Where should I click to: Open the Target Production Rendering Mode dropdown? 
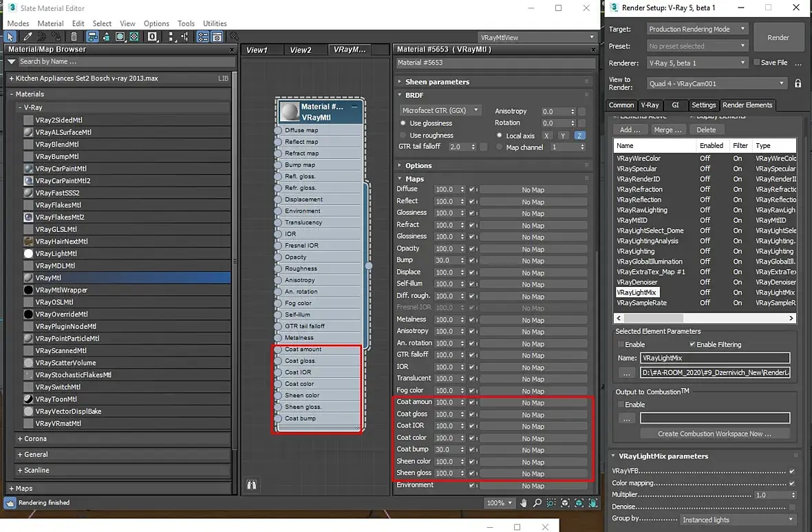pyautogui.click(x=697, y=29)
